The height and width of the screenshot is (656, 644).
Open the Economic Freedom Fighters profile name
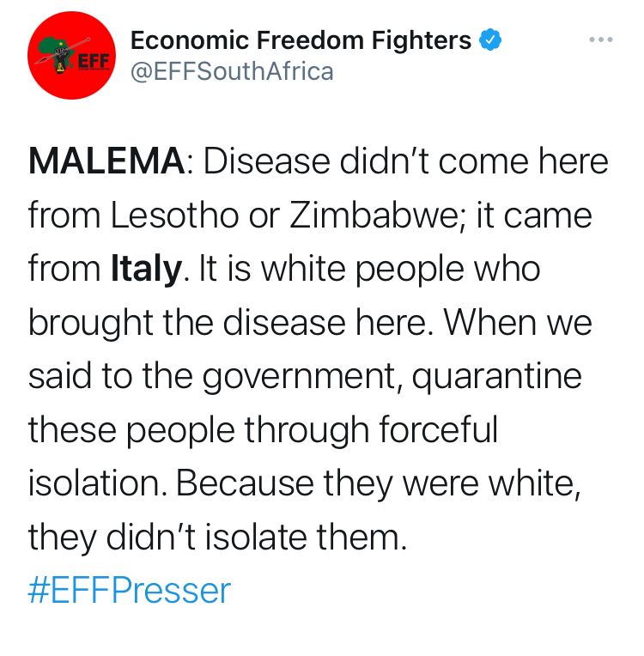click(301, 40)
